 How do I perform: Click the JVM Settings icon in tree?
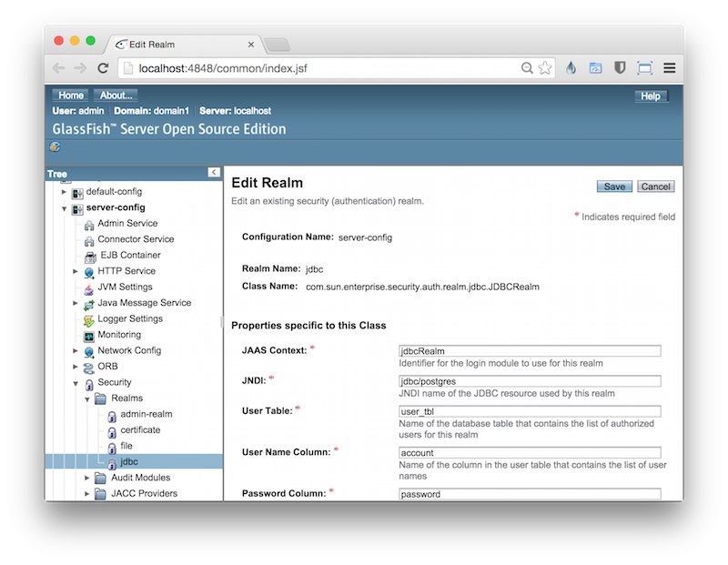tap(89, 288)
